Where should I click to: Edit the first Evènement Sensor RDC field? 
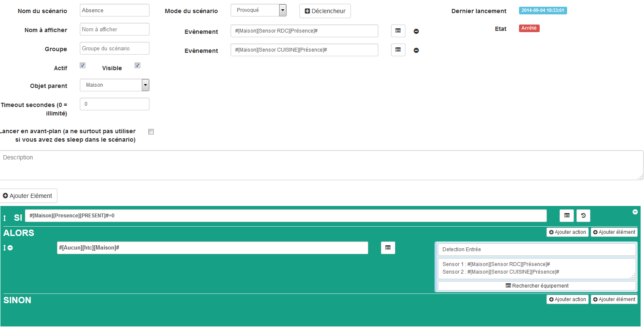point(304,31)
